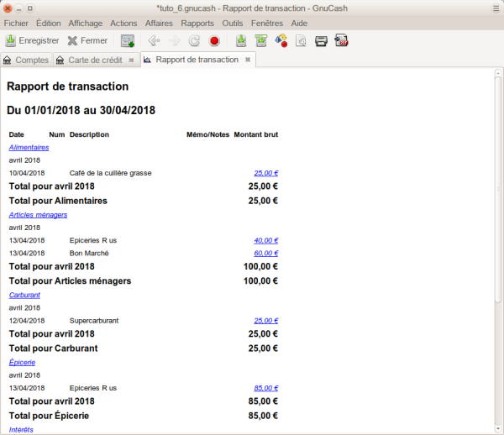Open the Affichage menu

point(86,24)
